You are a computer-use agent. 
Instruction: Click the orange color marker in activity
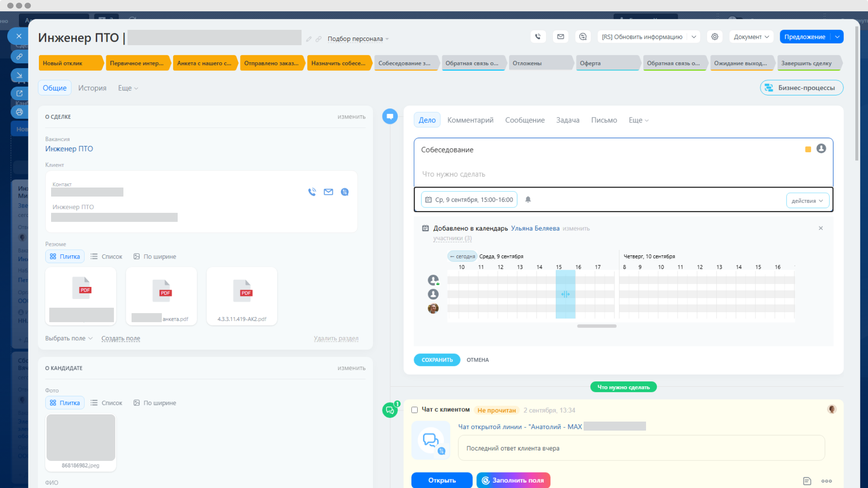pos(808,150)
